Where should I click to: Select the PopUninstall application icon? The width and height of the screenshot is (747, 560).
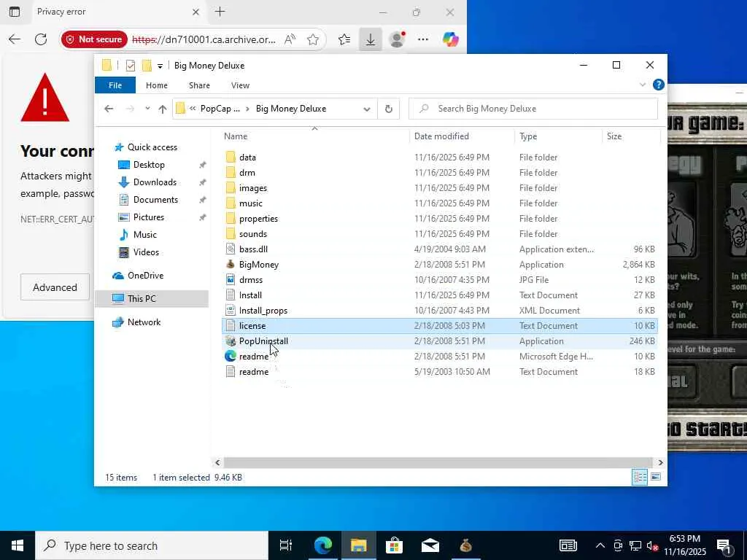click(231, 341)
